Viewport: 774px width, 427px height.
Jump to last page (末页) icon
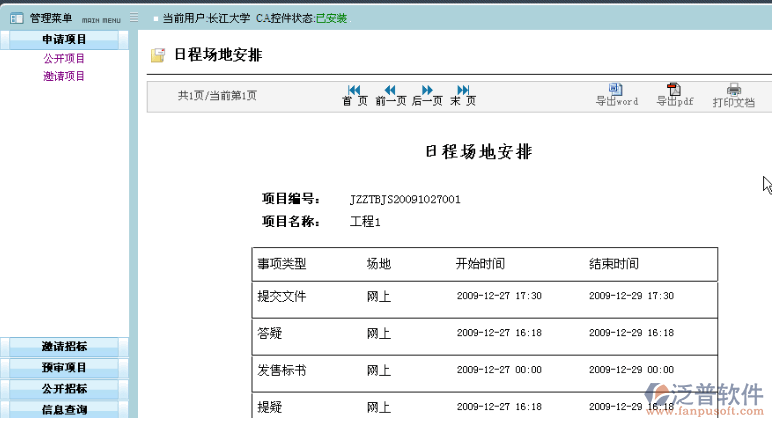pos(463,90)
